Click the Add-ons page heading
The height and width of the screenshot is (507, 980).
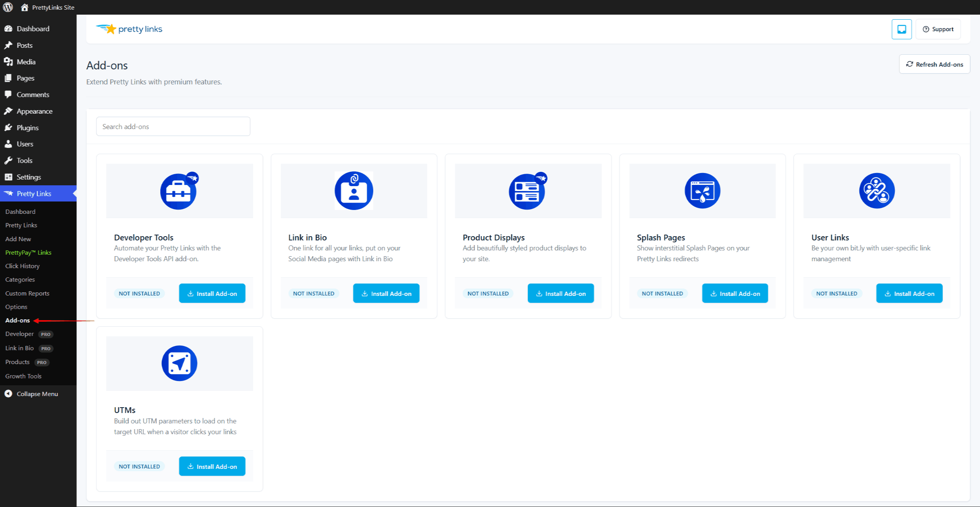point(107,65)
